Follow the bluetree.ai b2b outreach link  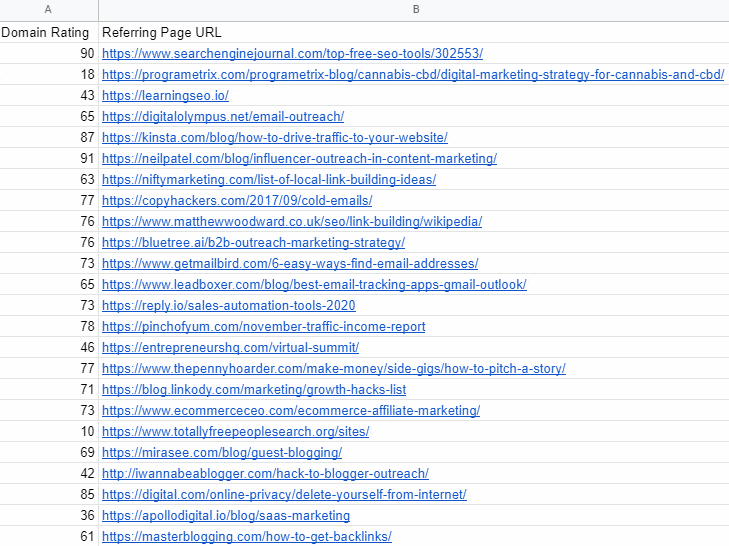[x=253, y=242]
